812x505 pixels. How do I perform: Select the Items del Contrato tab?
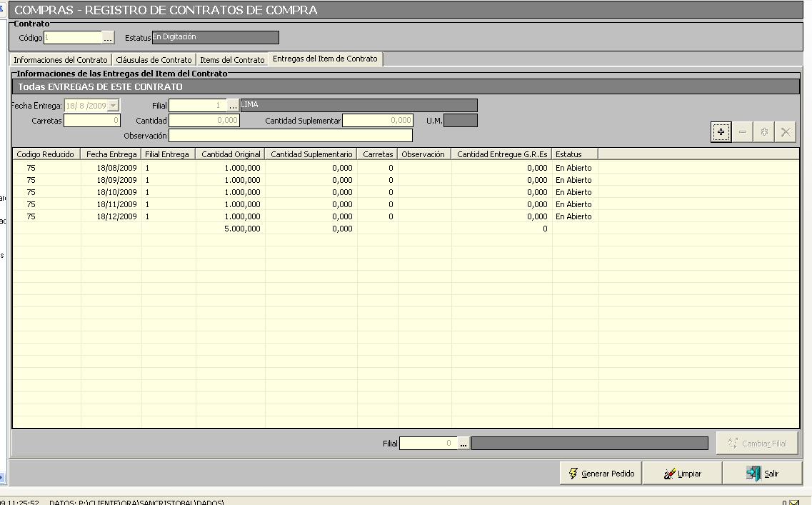232,60
